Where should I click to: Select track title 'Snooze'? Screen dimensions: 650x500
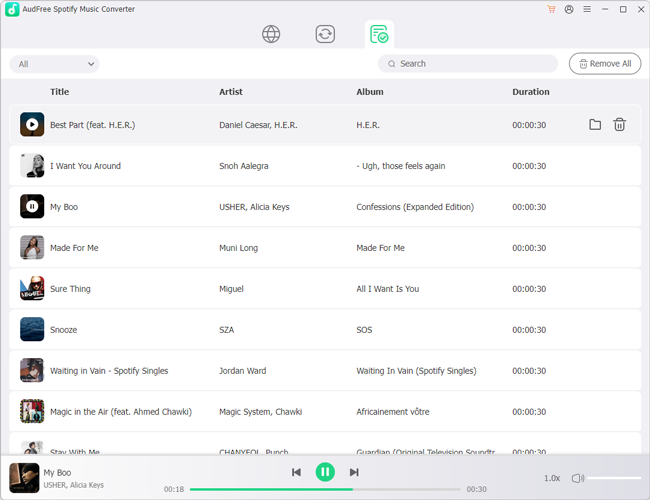tap(63, 330)
